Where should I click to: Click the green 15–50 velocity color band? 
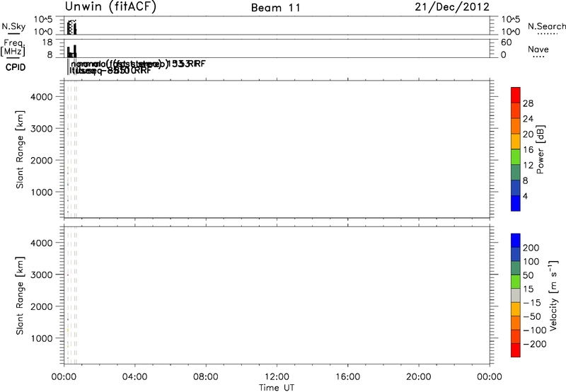pyautogui.click(x=516, y=282)
